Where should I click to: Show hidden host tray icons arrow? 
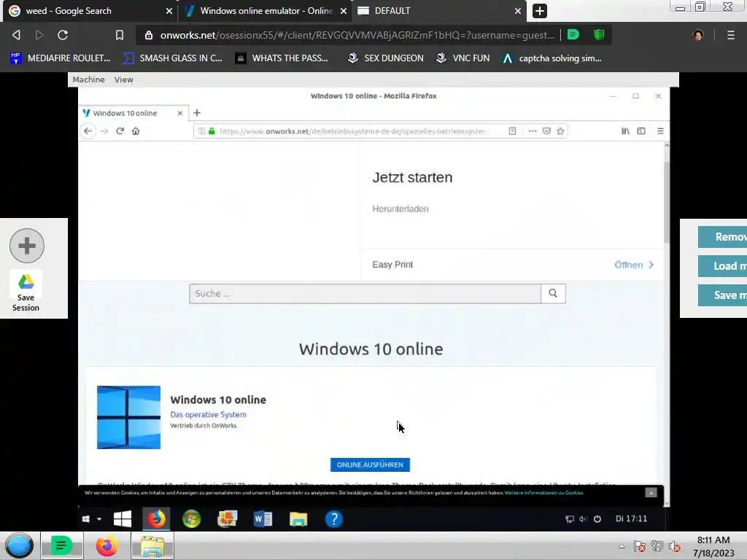(622, 546)
